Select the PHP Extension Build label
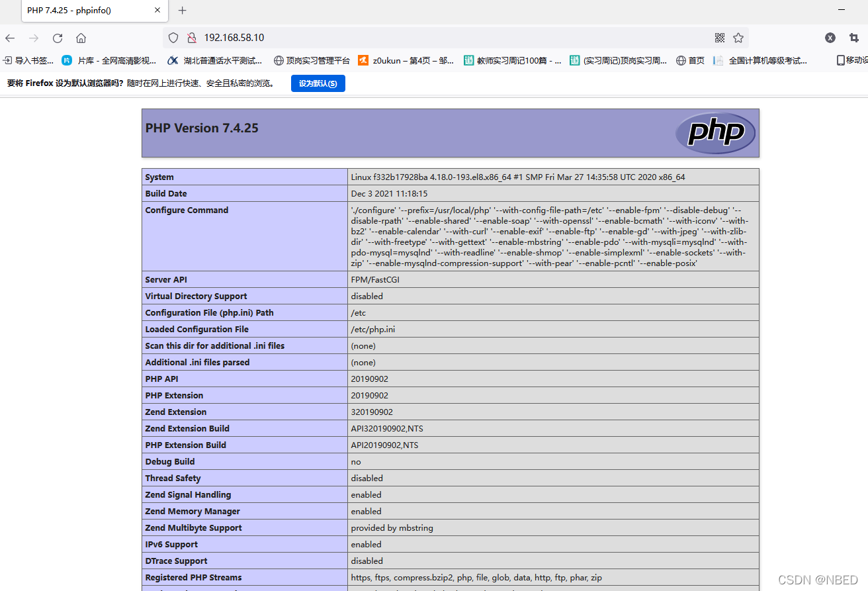Image resolution: width=868 pixels, height=591 pixels. (186, 445)
